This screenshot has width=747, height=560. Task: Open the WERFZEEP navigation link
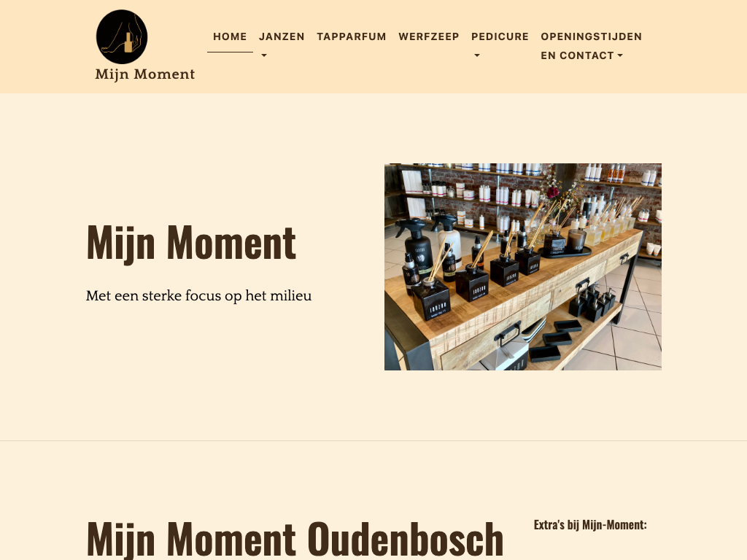pos(429,36)
